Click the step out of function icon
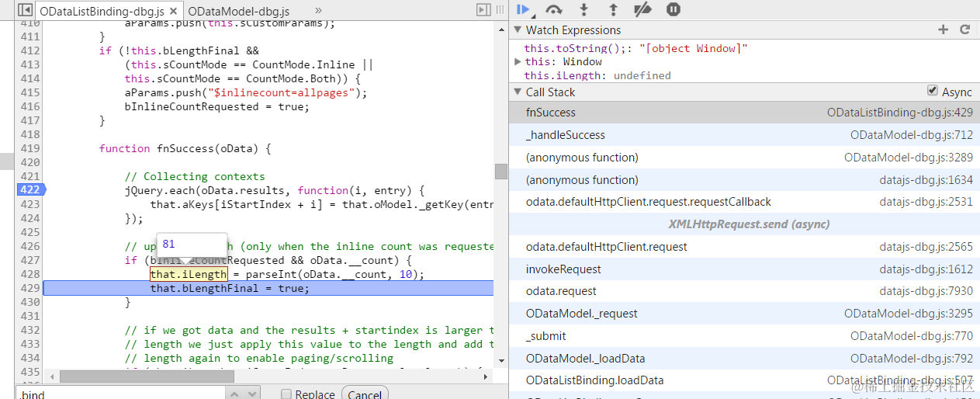 [613, 10]
